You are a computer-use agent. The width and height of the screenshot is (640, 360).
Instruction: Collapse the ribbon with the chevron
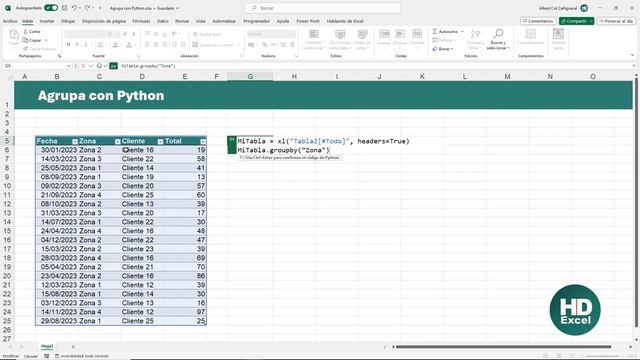tap(632, 55)
